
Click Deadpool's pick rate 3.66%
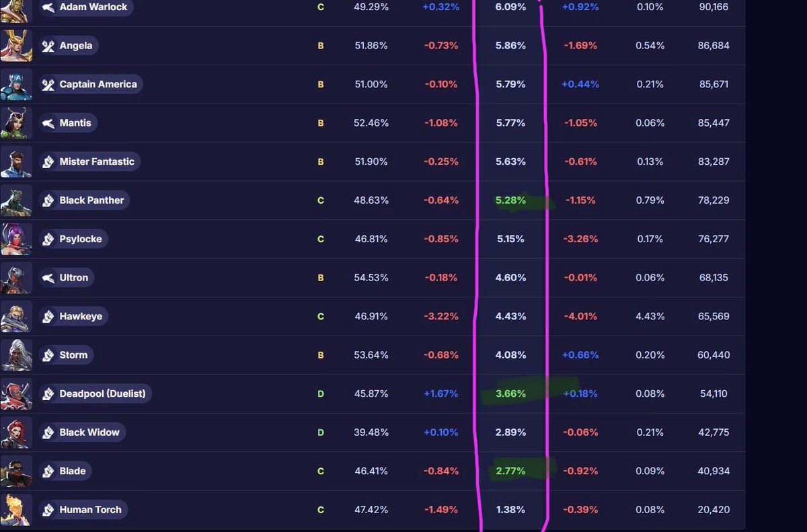coord(510,394)
